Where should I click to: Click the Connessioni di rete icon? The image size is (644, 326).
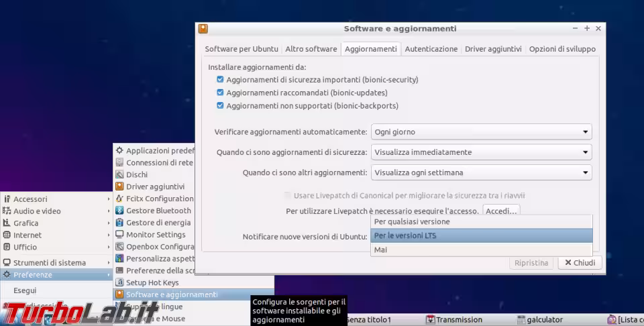(x=119, y=162)
